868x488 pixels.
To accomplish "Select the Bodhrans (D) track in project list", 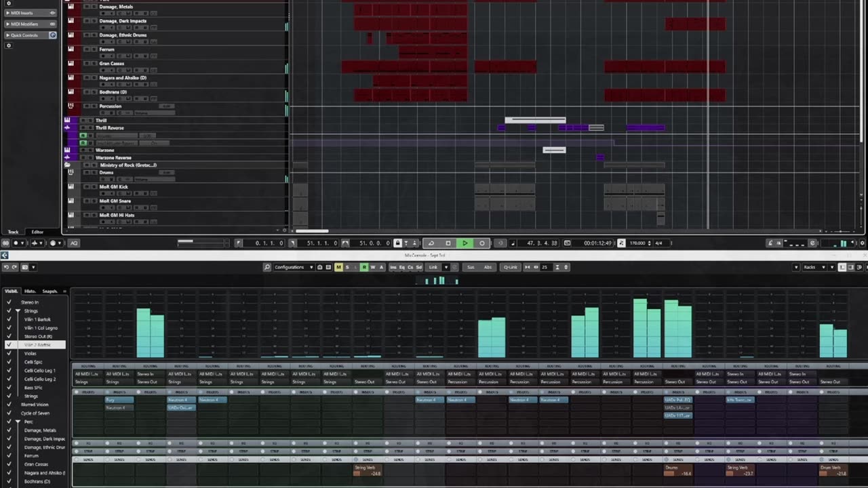I will (x=113, y=92).
